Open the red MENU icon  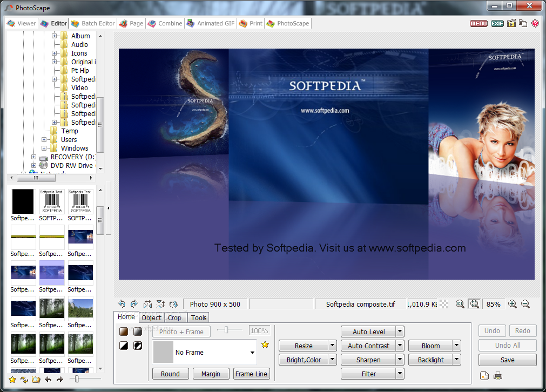(x=479, y=23)
